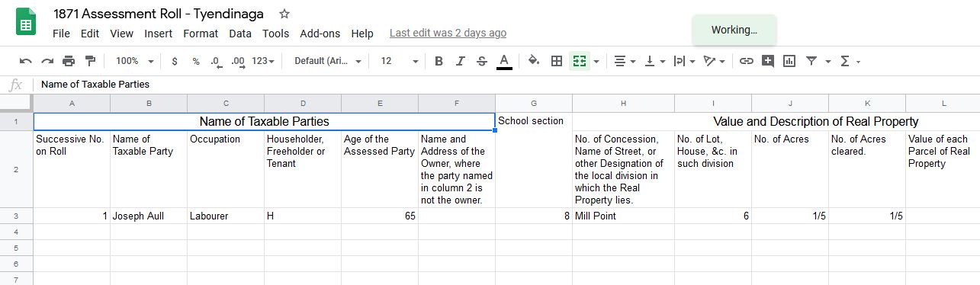Select the 'School section' cell

(534, 122)
